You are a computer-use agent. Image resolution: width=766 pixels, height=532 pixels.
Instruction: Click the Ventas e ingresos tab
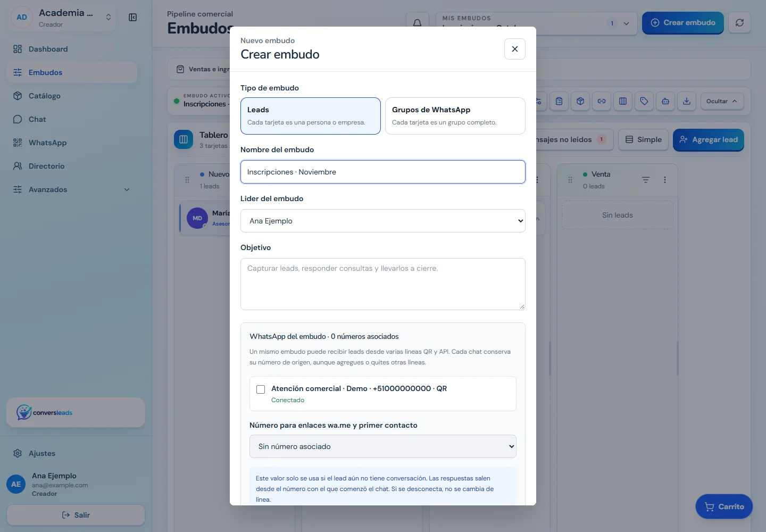click(x=204, y=69)
